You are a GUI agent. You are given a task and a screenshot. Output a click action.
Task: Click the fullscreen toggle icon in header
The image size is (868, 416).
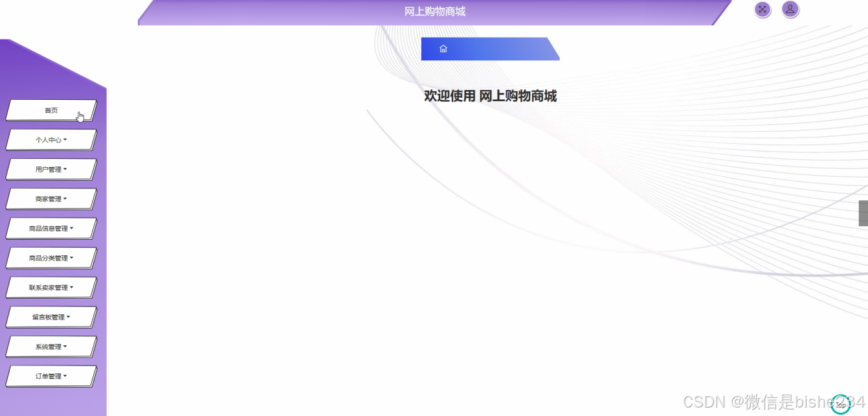pyautogui.click(x=762, y=9)
